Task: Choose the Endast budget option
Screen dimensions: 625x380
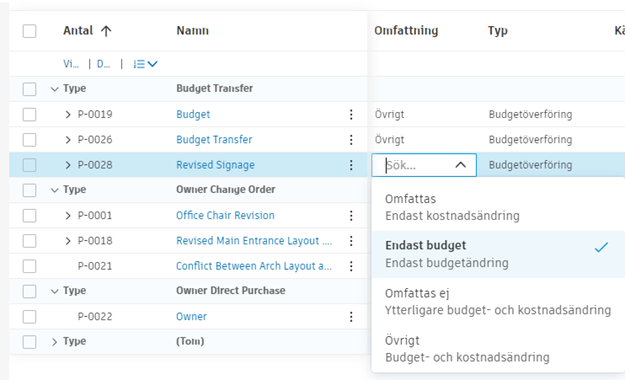Action: [x=497, y=254]
